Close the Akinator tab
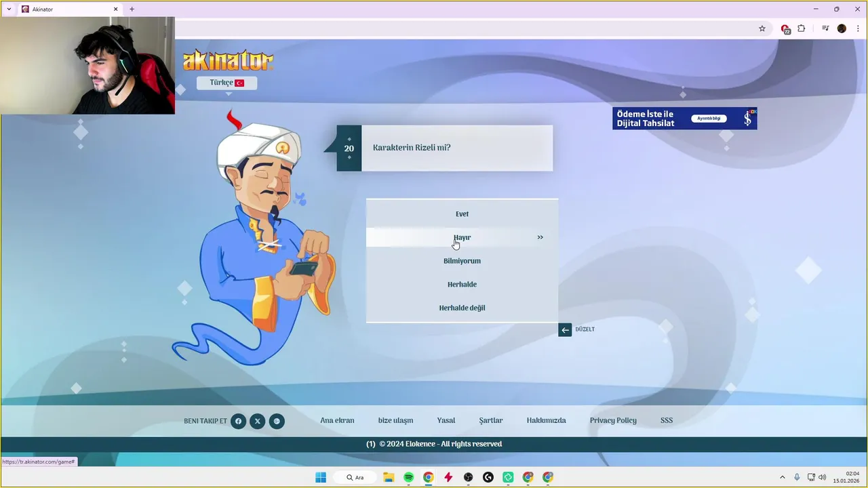Viewport: 868px width, 488px height. 116,9
